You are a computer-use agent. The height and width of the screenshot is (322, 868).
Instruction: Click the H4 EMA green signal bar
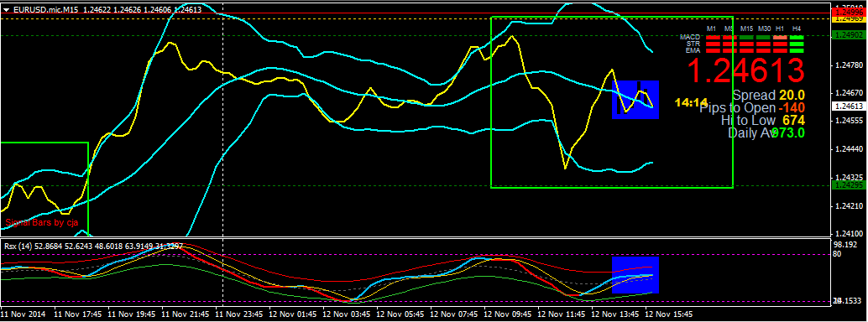point(797,51)
